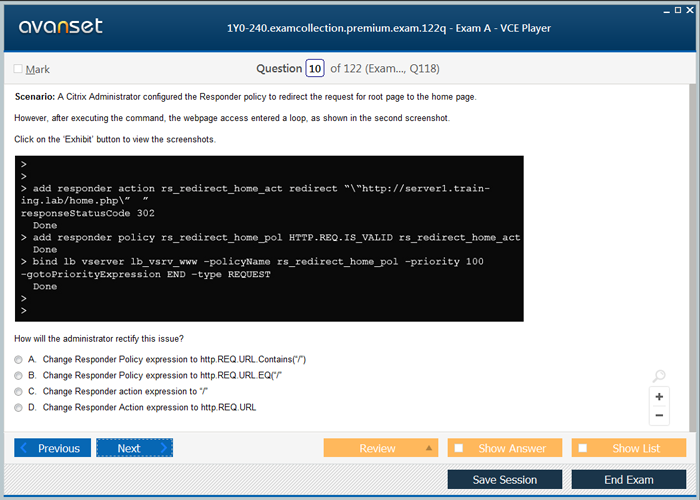Click the exhibit command output image
Image resolution: width=700 pixels, height=500 pixels.
click(x=270, y=238)
